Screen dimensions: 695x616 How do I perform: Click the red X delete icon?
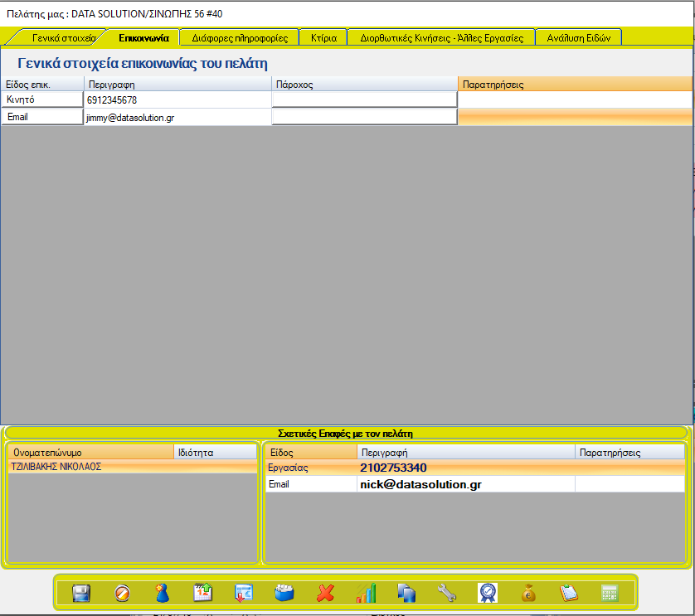tap(325, 594)
